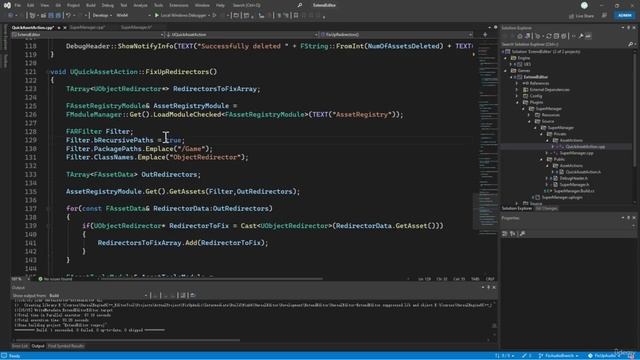
Task: Expand the External Dependencies node
Action: pos(517,90)
